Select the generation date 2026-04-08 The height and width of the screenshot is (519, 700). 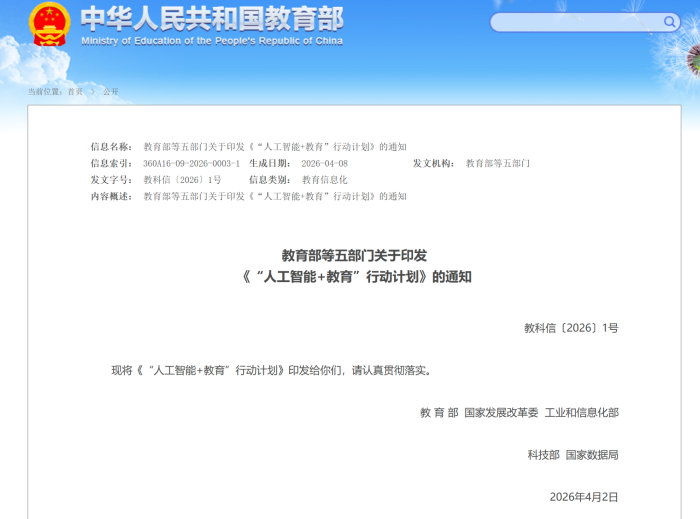coord(325,163)
